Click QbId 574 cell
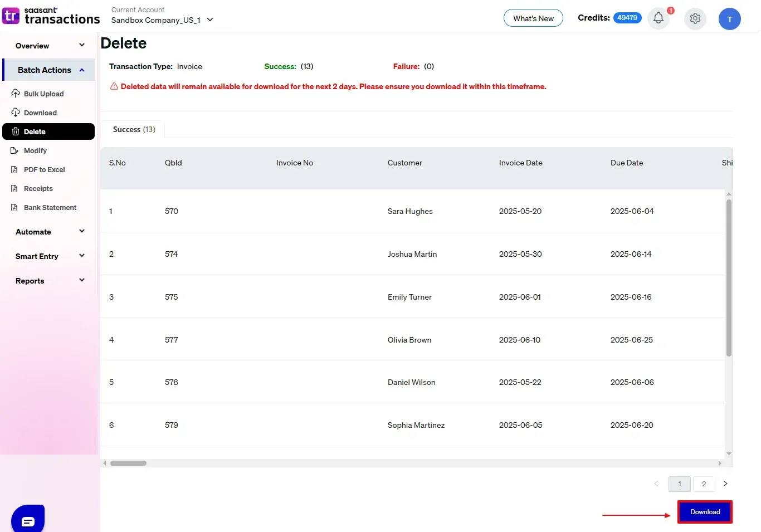Image resolution: width=761 pixels, height=532 pixels. [171, 254]
